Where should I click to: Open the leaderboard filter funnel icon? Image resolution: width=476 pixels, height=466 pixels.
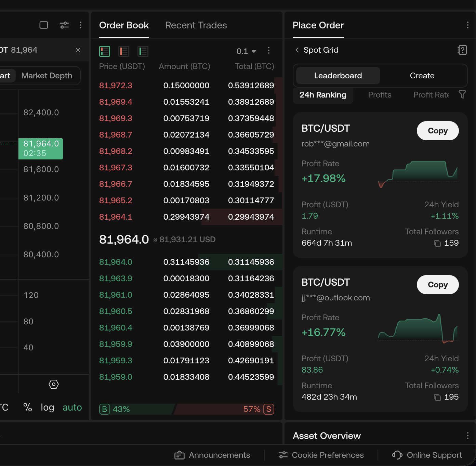click(x=462, y=94)
